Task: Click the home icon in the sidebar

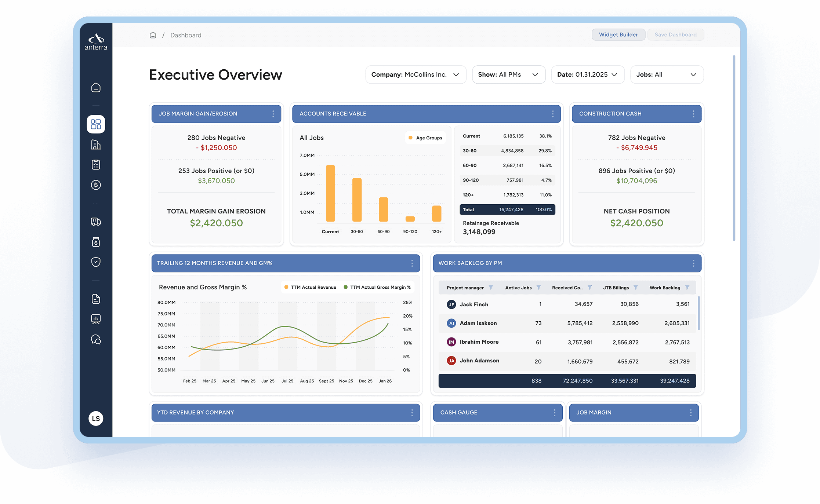Action: tap(96, 88)
